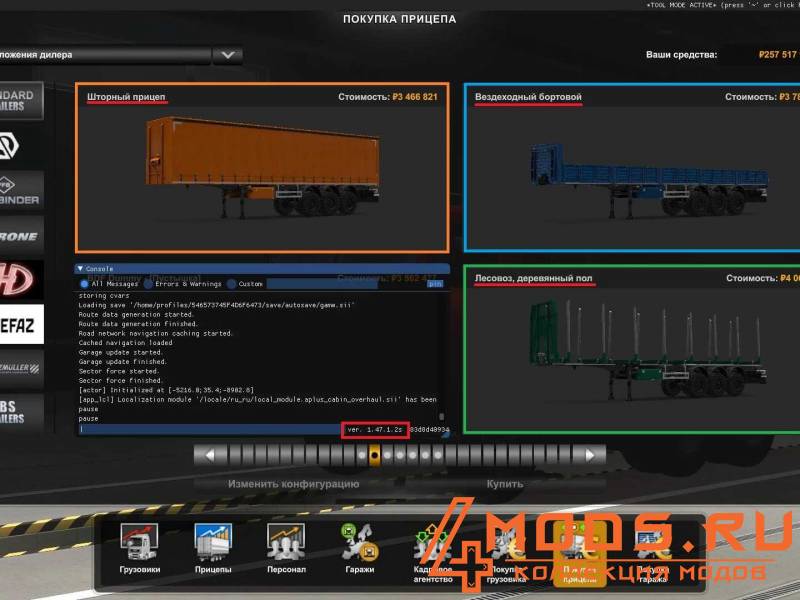Screen dimensions: 800x600
Task: Click the 'storing cvars' console line
Action: [x=104, y=296]
